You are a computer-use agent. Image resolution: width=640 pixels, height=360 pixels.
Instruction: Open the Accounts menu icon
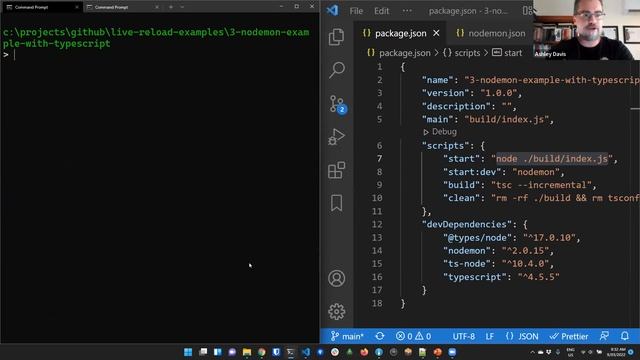[336, 278]
